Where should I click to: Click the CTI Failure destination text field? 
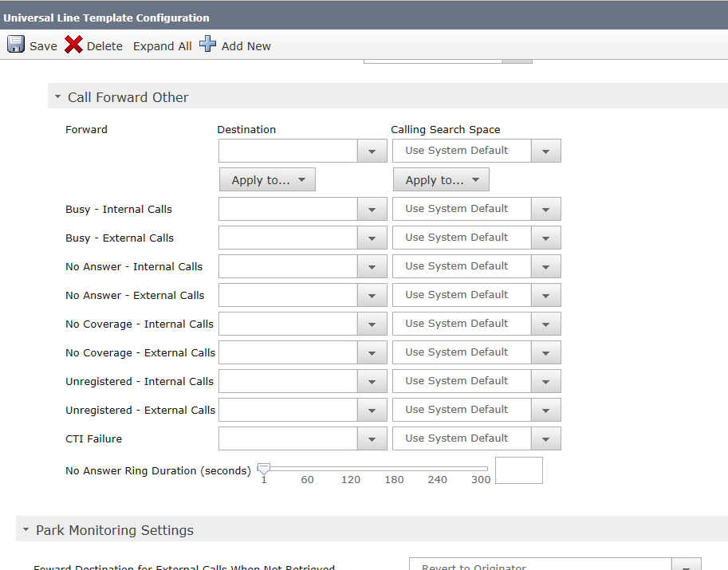click(287, 439)
